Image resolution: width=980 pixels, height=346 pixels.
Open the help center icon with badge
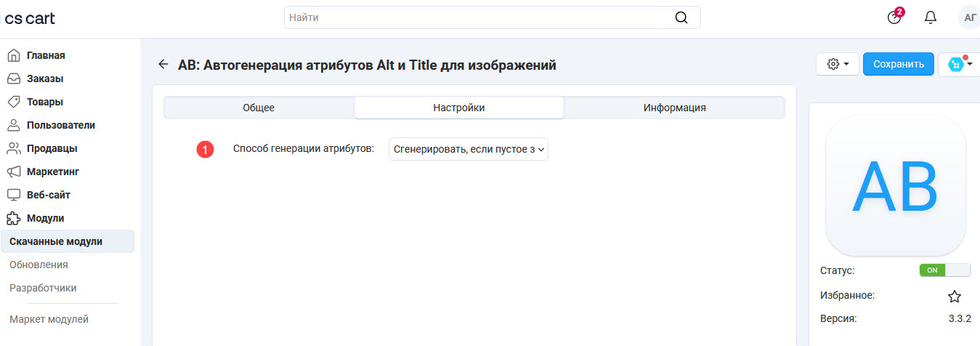coord(895,17)
